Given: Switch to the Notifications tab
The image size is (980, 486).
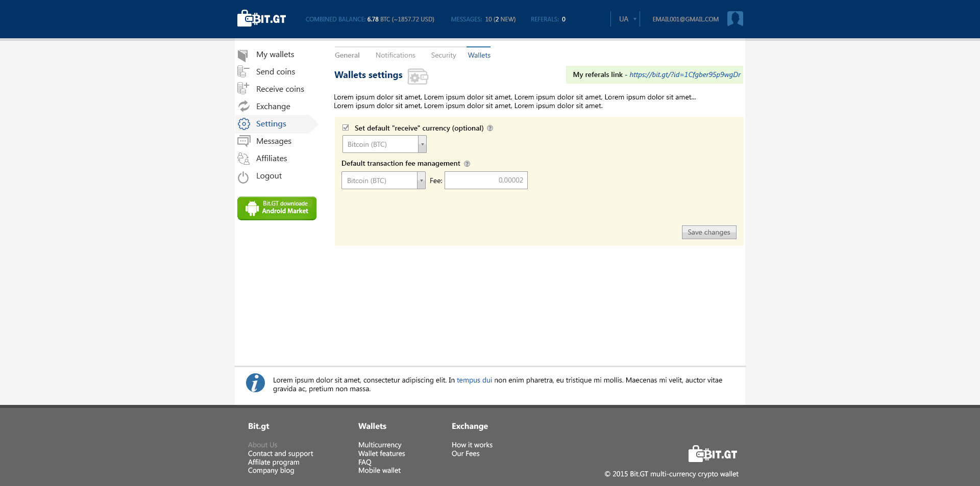Looking at the screenshot, I should click(x=395, y=55).
